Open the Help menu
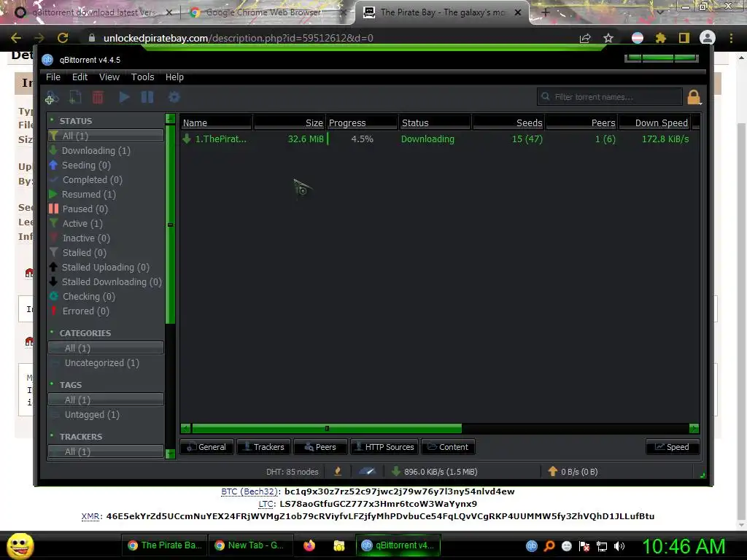 tap(174, 77)
